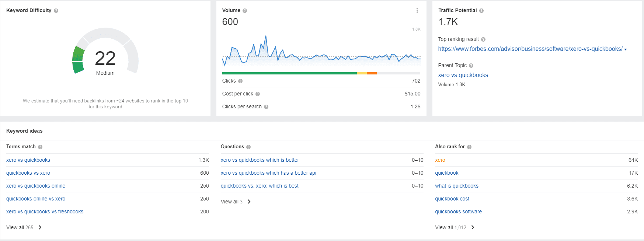Click the Traffic Potential help icon
644x241 pixels.
(481, 11)
